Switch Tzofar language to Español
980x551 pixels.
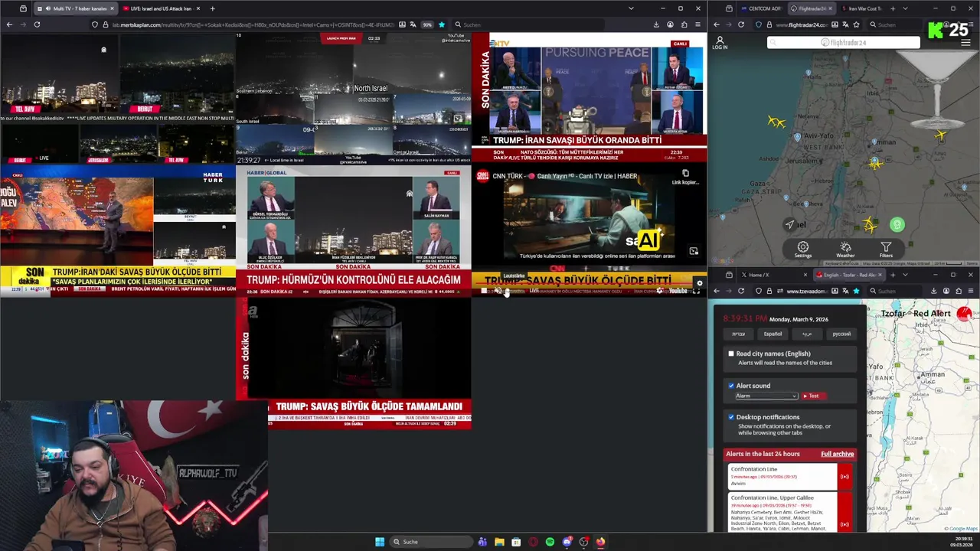[x=773, y=334]
